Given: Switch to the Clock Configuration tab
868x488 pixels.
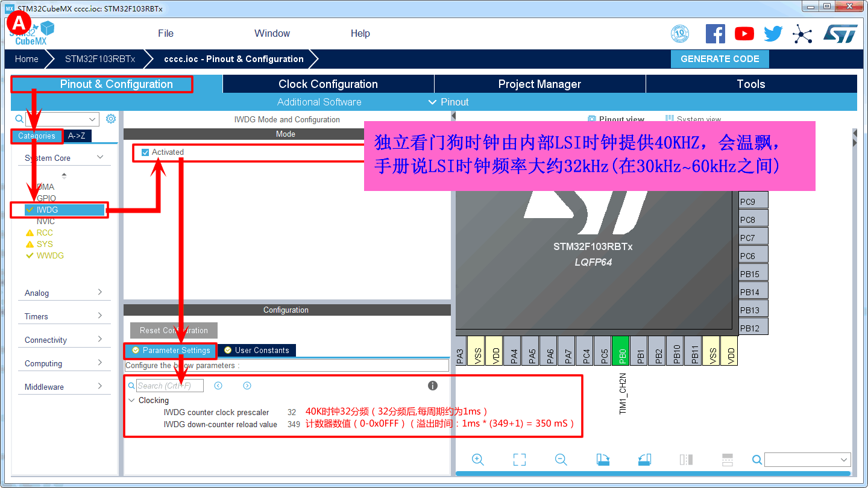Looking at the screenshot, I should (x=329, y=83).
